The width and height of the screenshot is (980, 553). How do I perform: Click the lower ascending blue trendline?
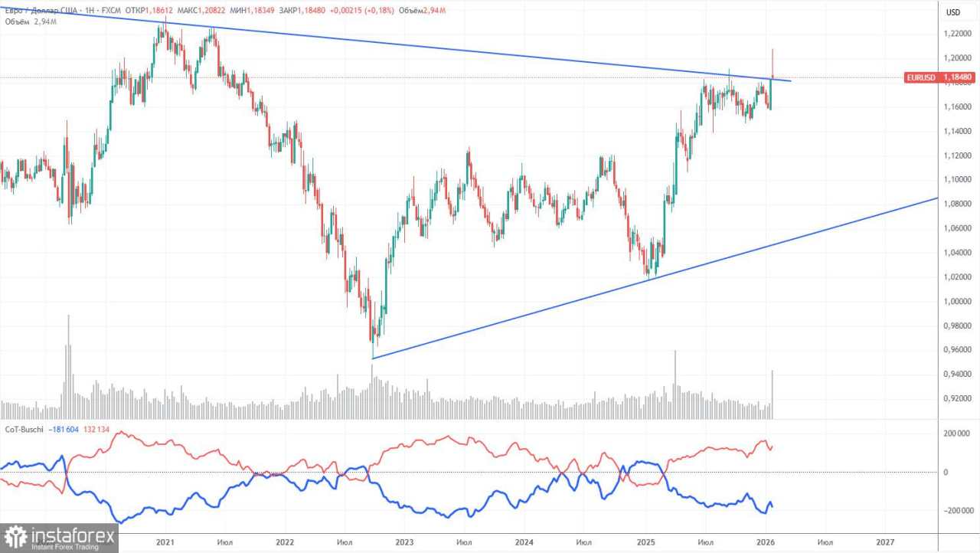[x=655, y=278]
